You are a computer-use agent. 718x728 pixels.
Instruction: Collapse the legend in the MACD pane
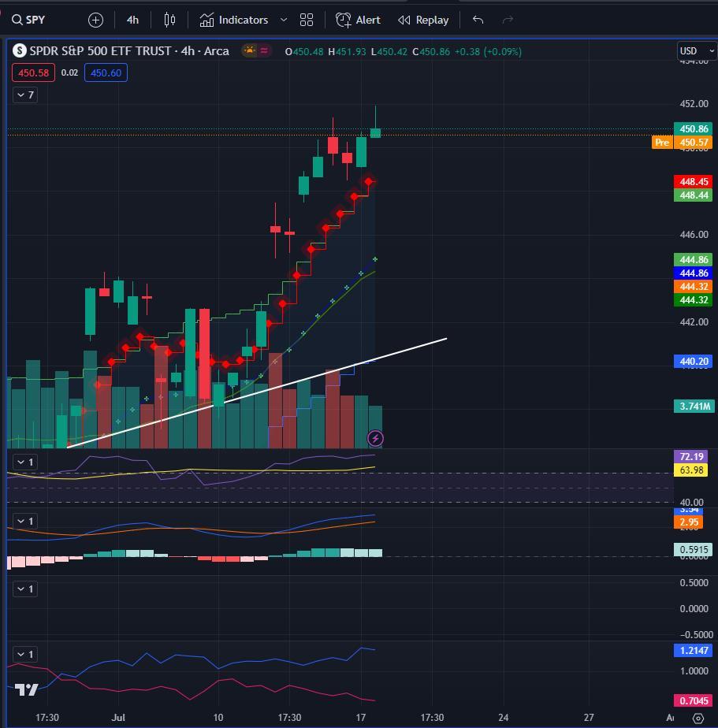coord(25,522)
